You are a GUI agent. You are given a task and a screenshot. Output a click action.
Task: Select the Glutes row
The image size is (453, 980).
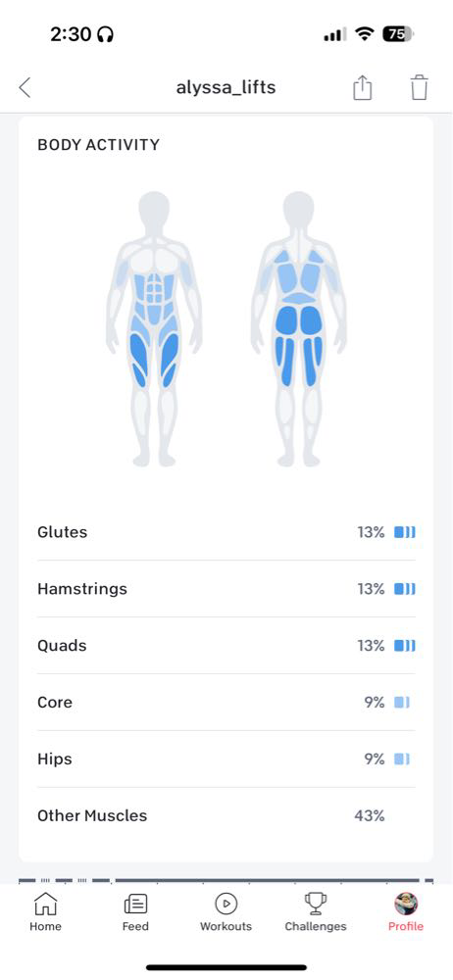pos(226,532)
